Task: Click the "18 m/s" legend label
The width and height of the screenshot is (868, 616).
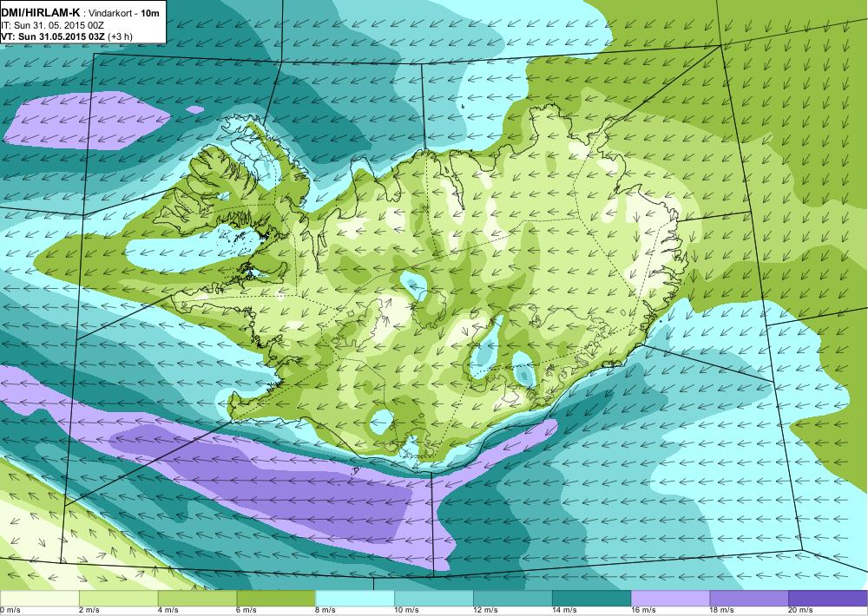Action: [x=722, y=611]
